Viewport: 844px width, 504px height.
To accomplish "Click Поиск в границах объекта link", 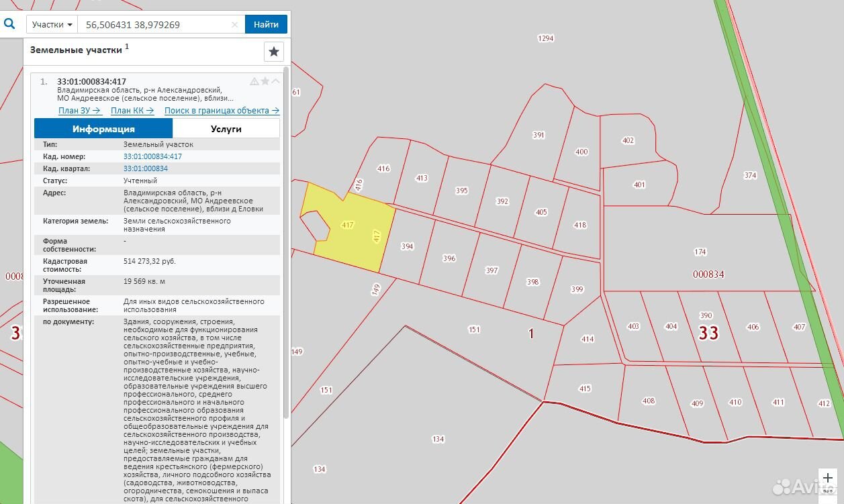I will pyautogui.click(x=222, y=111).
